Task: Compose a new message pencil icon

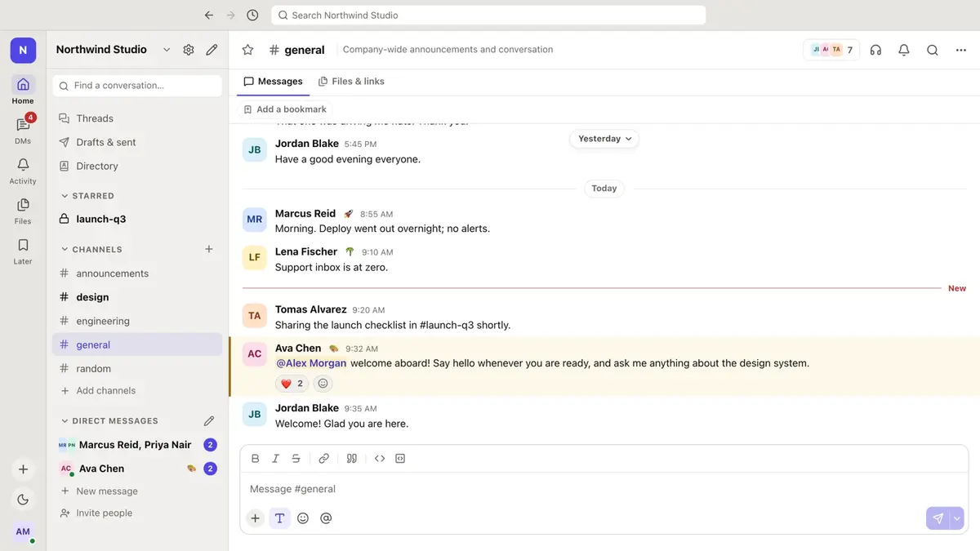Action: (212, 50)
